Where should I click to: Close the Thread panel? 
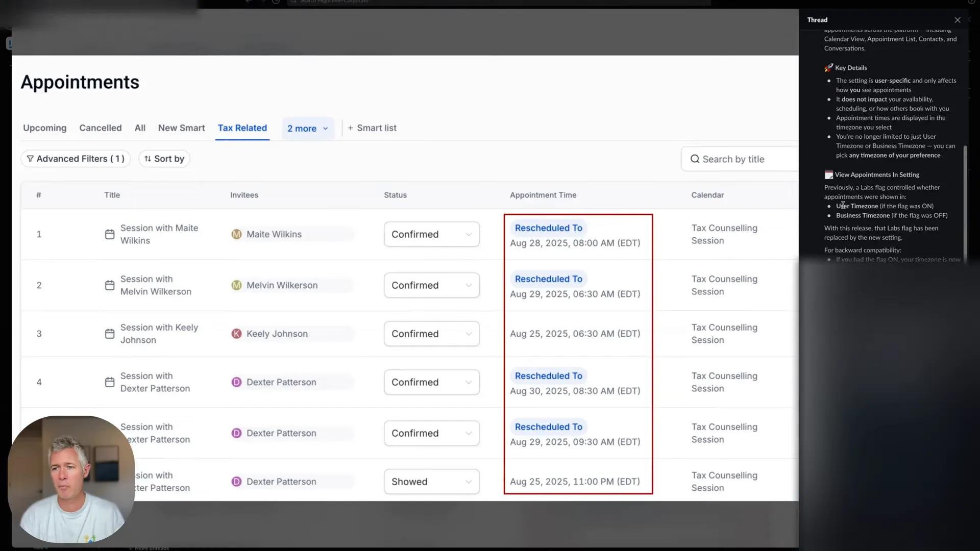(957, 20)
